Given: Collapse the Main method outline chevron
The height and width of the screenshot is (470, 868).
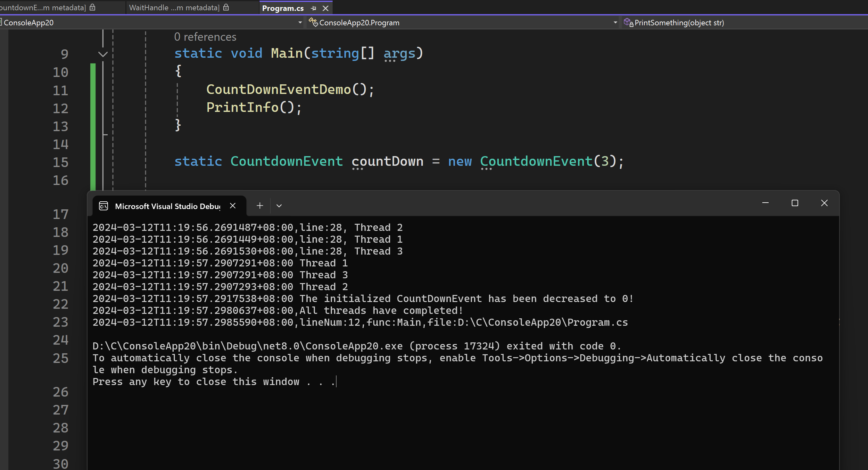Looking at the screenshot, I should click(103, 54).
